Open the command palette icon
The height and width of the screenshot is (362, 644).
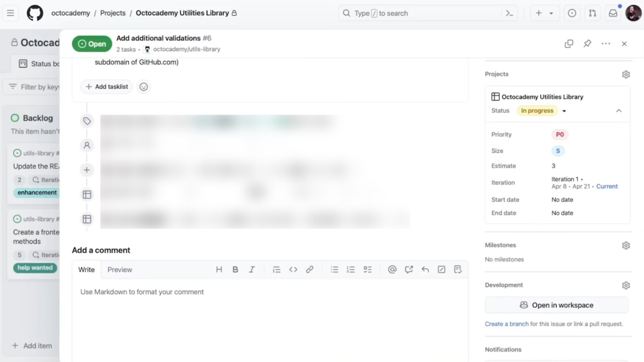point(509,13)
